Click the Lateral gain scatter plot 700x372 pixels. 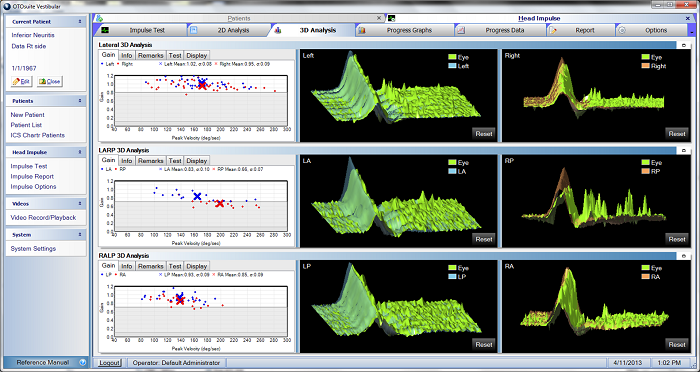point(200,101)
